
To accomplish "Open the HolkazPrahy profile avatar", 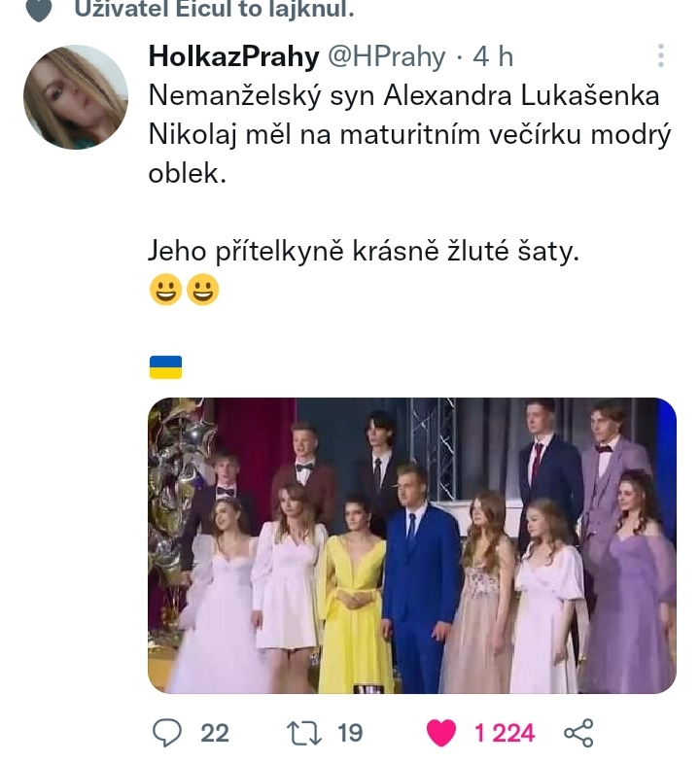I will coord(76,97).
